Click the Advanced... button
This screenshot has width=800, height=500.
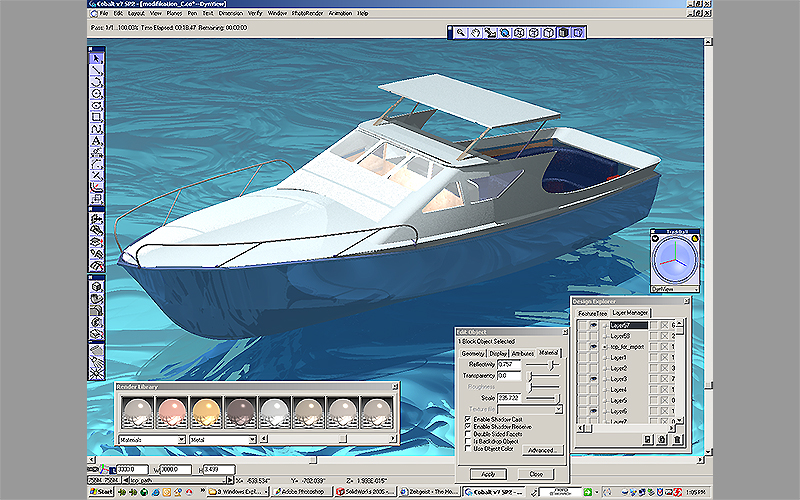(x=541, y=450)
